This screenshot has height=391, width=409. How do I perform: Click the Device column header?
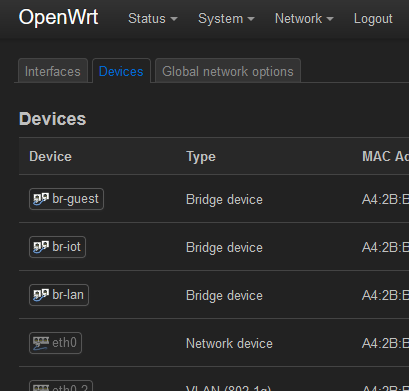(50, 156)
